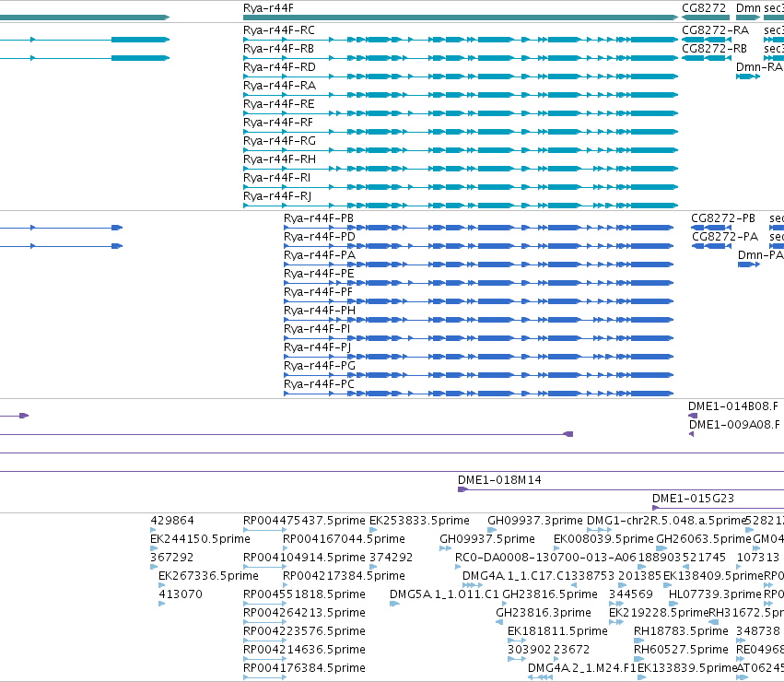Image resolution: width=784 pixels, height=682 pixels.
Task: Select the Rya-r44F-RE transcript
Action: (x=278, y=104)
